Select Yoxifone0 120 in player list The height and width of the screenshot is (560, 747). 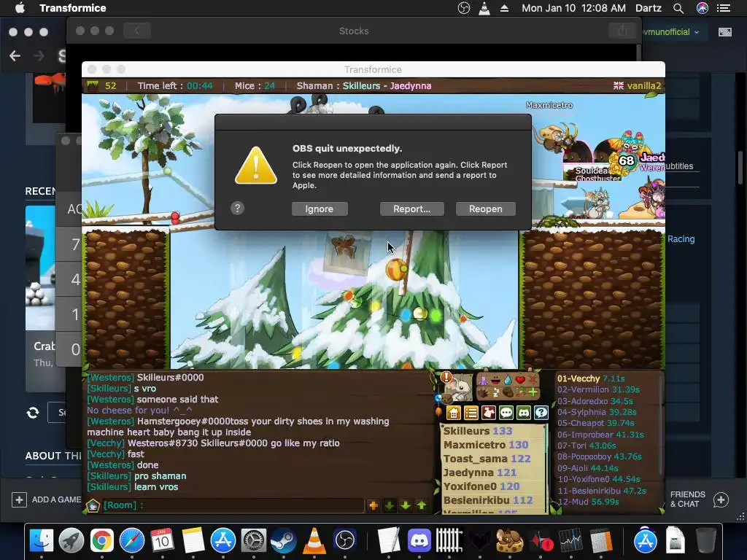[x=481, y=486]
